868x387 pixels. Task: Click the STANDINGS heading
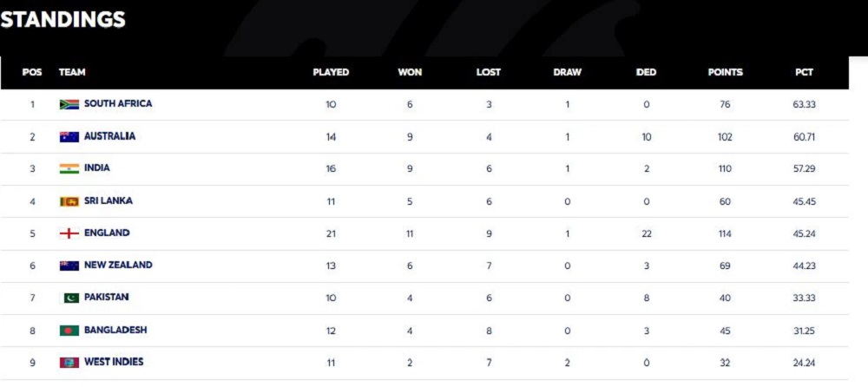click(63, 19)
